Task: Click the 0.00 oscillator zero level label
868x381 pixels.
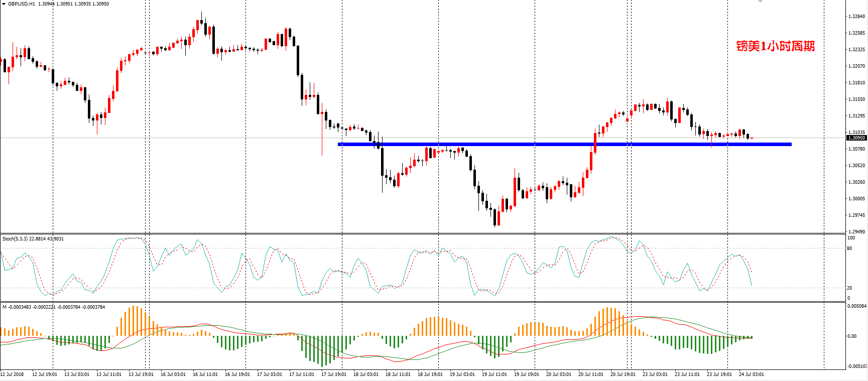Action: [x=852, y=336]
